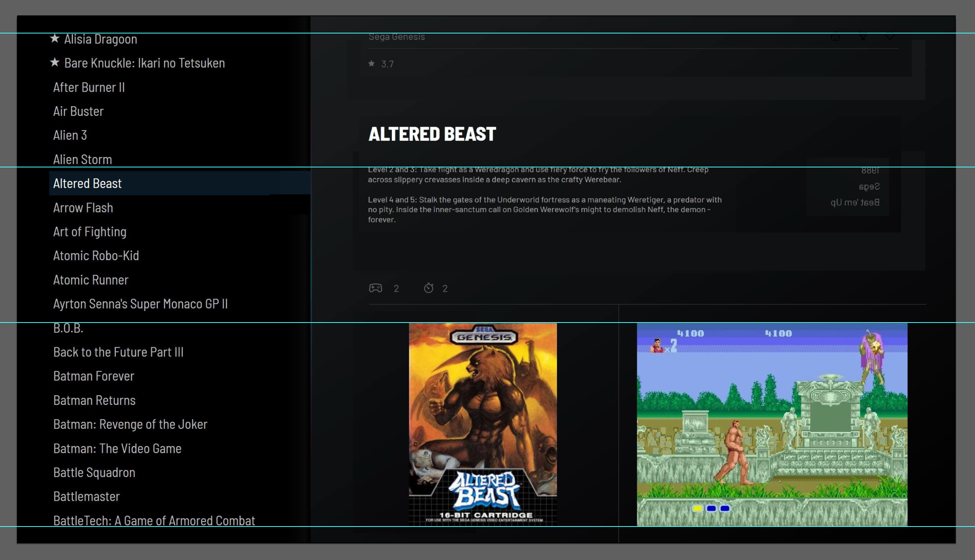Select Bare Knuckle: Ikari no Tetsuken
The width and height of the screenshot is (975, 560).
tap(144, 63)
